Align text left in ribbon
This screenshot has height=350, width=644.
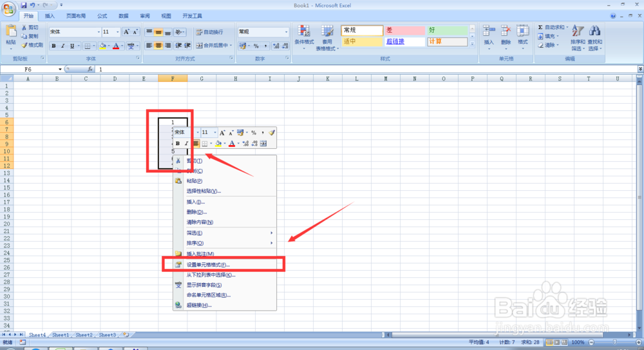[149, 46]
